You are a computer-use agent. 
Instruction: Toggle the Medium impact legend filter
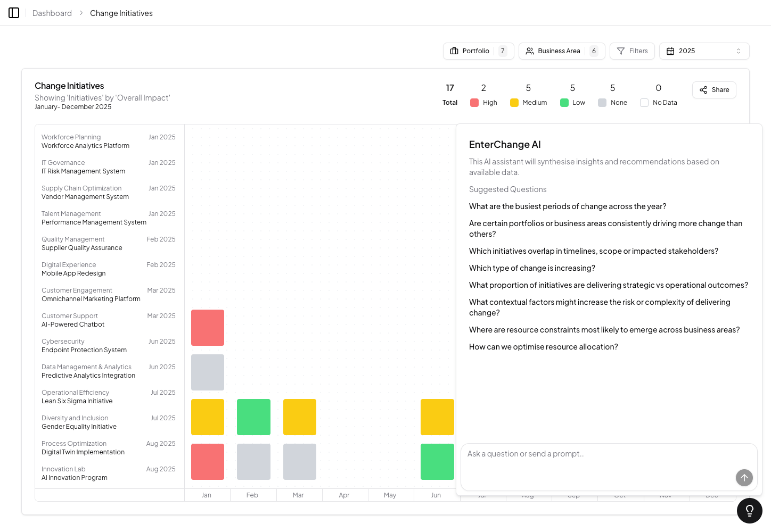pyautogui.click(x=514, y=103)
